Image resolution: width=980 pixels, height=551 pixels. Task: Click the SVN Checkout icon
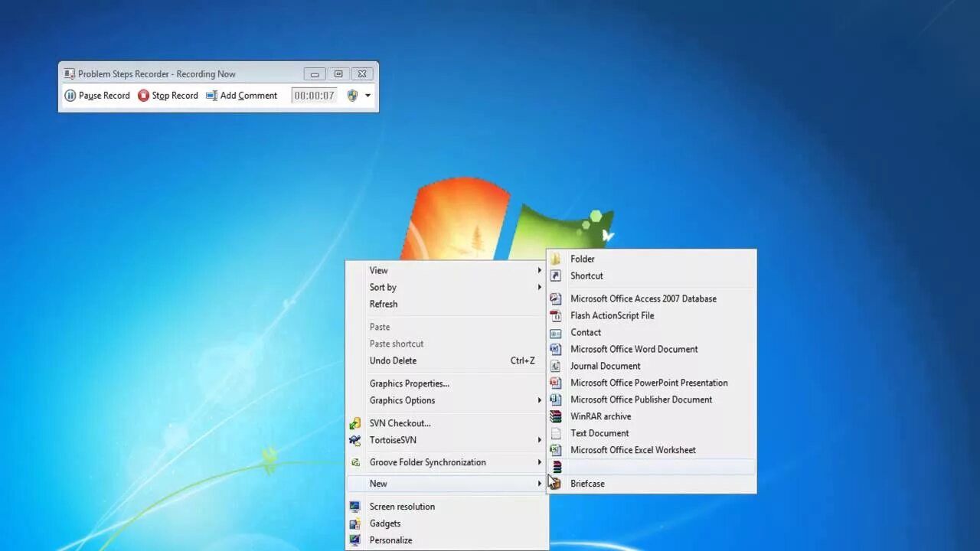355,423
